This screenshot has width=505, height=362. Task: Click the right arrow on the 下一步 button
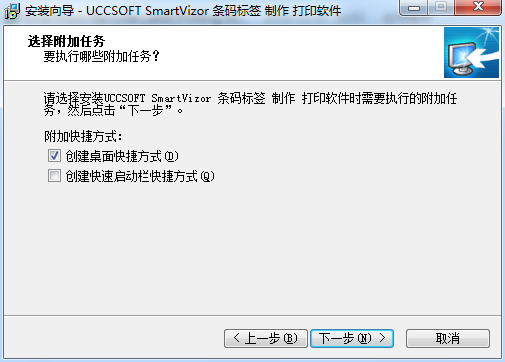coord(382,338)
